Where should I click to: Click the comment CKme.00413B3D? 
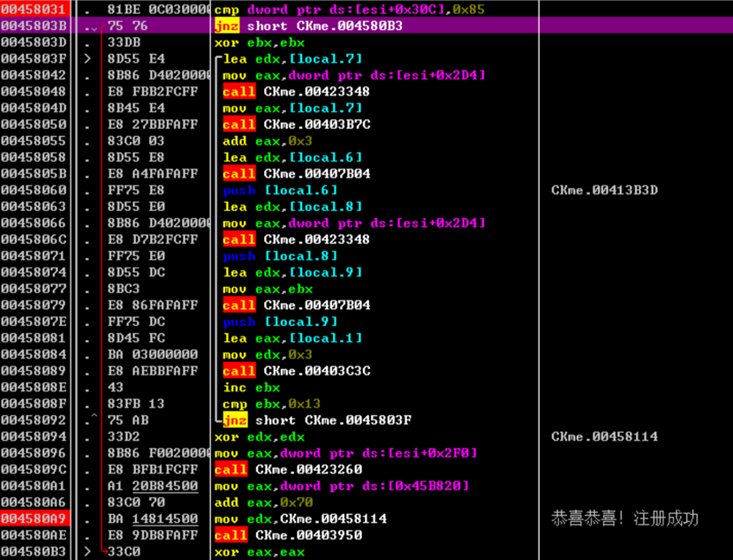point(604,190)
